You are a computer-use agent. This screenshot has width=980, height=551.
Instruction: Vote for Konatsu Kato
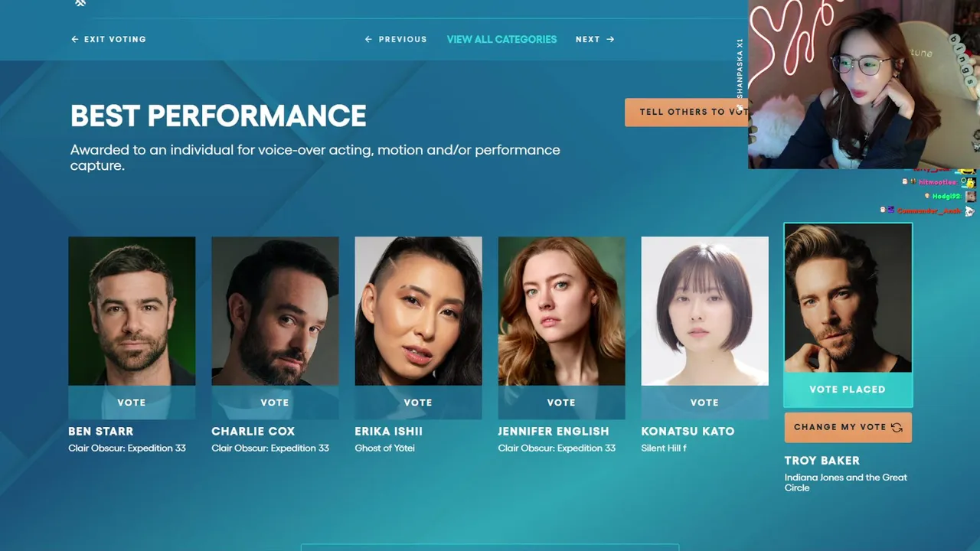pyautogui.click(x=704, y=403)
